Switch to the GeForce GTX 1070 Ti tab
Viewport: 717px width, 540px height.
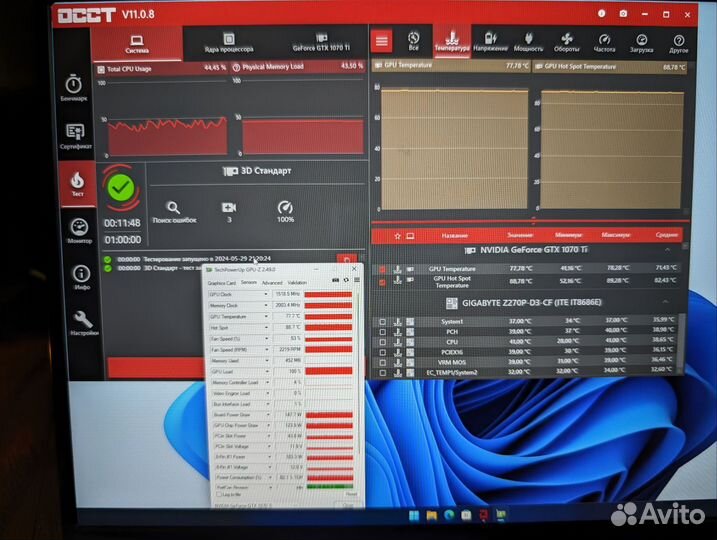tap(321, 41)
